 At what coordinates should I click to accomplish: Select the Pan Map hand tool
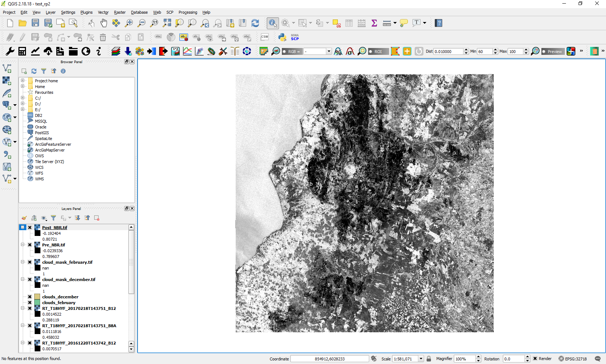(x=104, y=23)
